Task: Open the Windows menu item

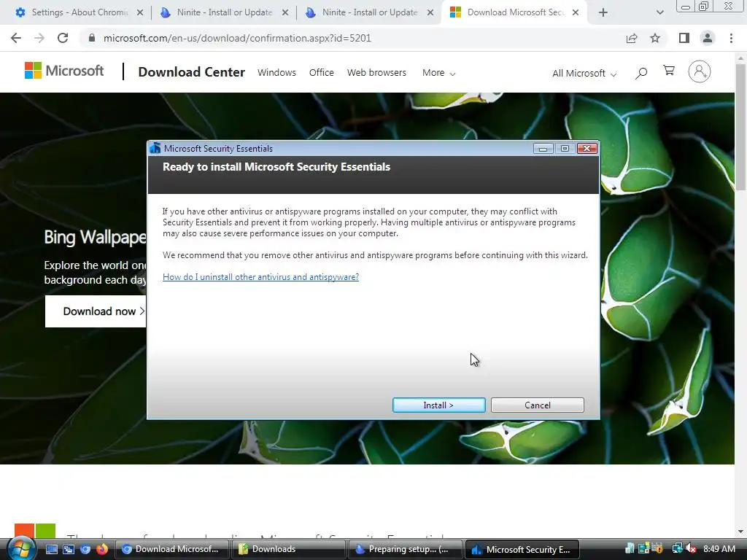Action: 276,72
